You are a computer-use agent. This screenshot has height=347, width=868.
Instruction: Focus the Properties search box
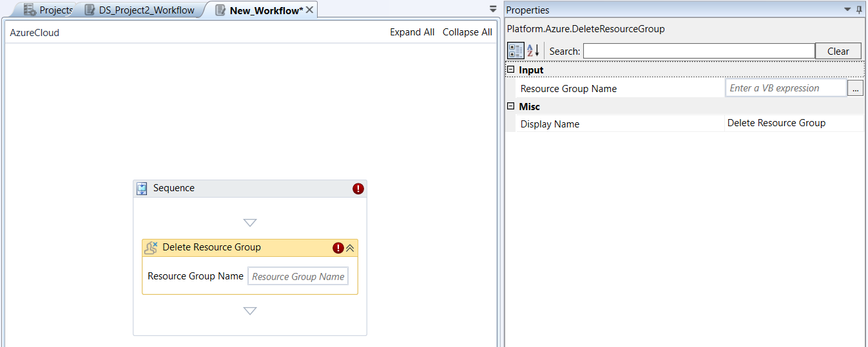point(699,51)
